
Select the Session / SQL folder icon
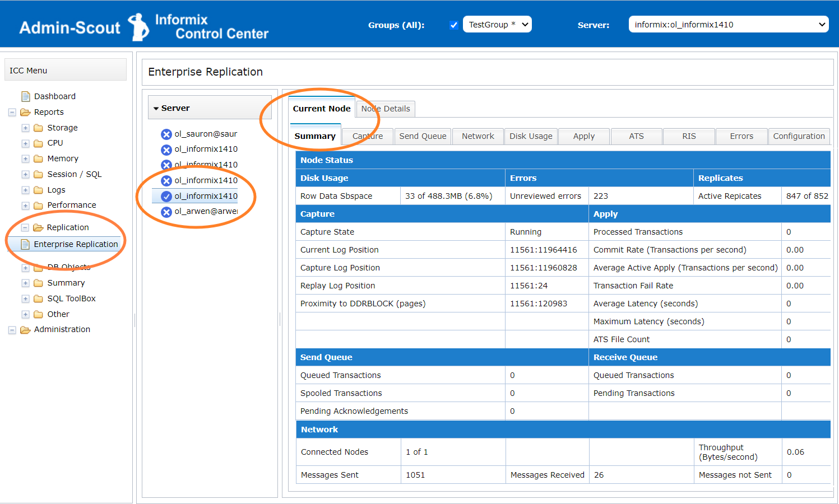pos(38,174)
